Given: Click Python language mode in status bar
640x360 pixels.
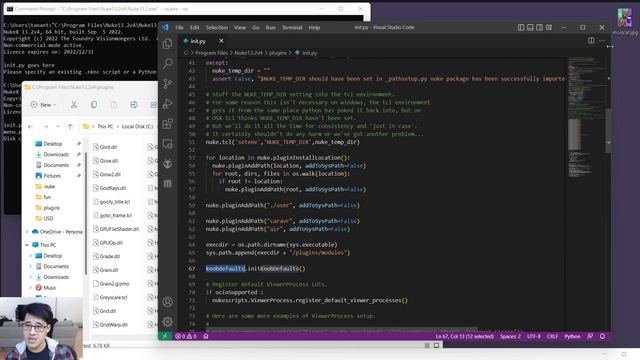Looking at the screenshot, I should pos(572,336).
